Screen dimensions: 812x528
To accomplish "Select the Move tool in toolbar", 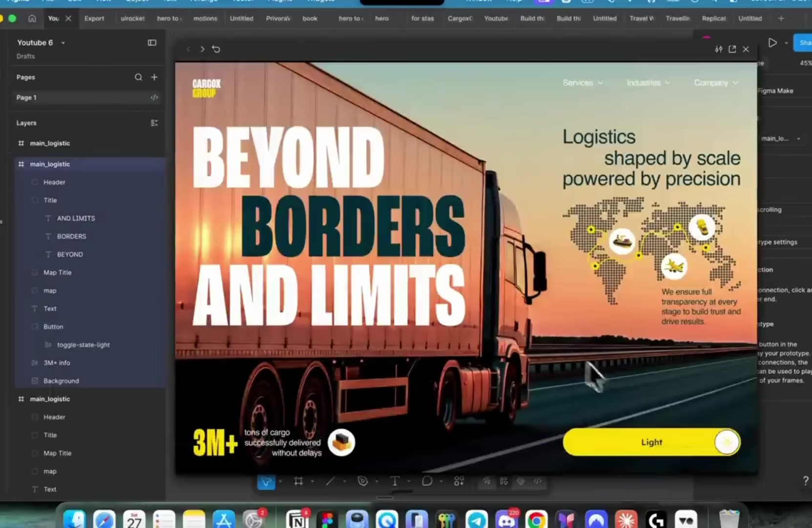I will 266,482.
